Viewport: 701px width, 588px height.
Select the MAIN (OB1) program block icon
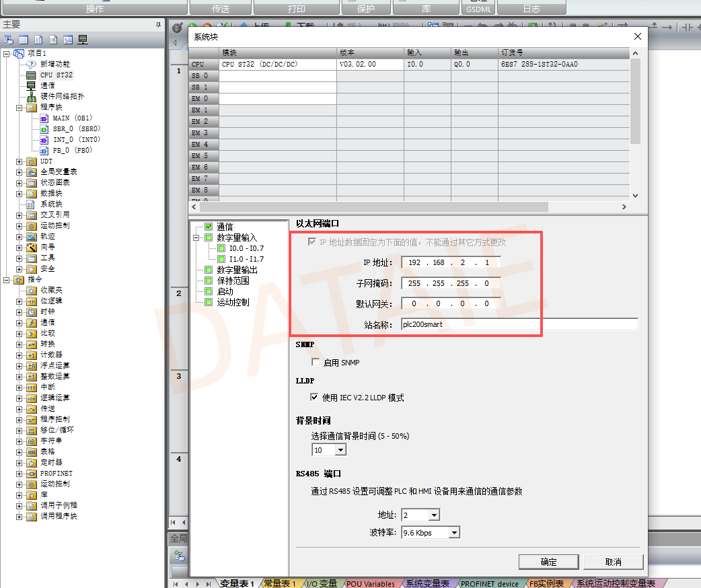[44, 118]
